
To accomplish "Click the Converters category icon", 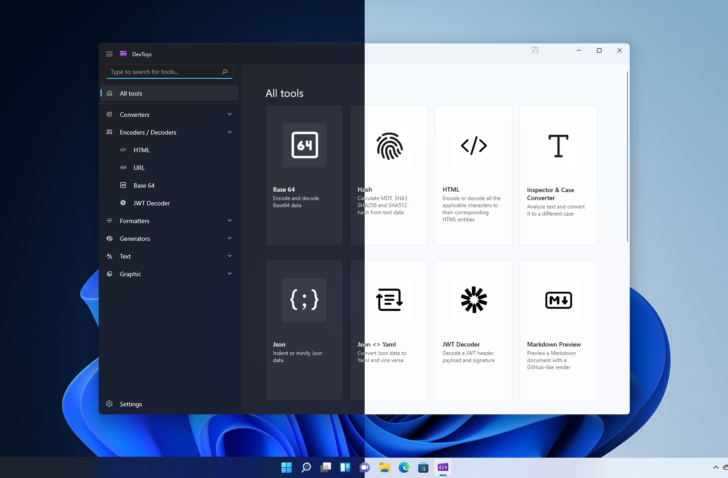I will coord(110,114).
